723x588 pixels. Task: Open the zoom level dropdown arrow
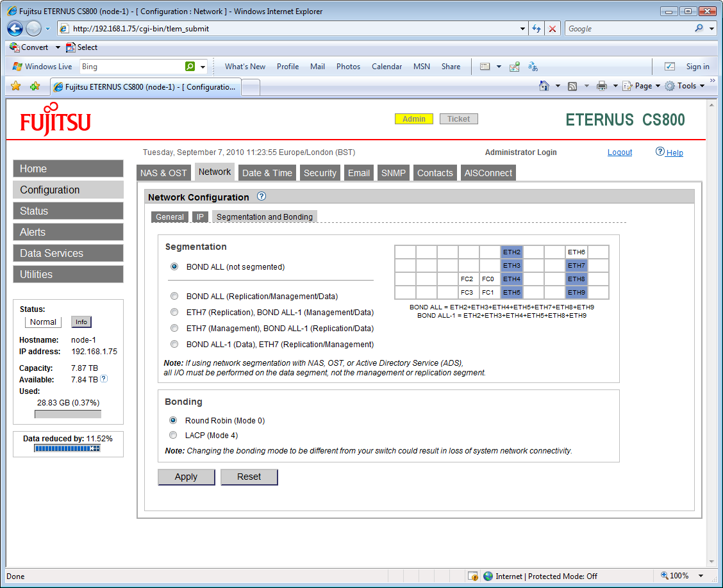(x=701, y=576)
